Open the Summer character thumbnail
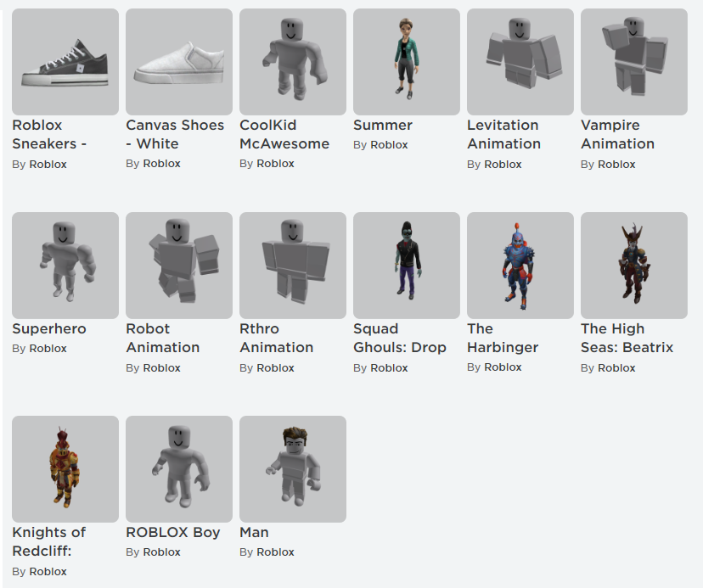703x588 pixels. pyautogui.click(x=407, y=62)
